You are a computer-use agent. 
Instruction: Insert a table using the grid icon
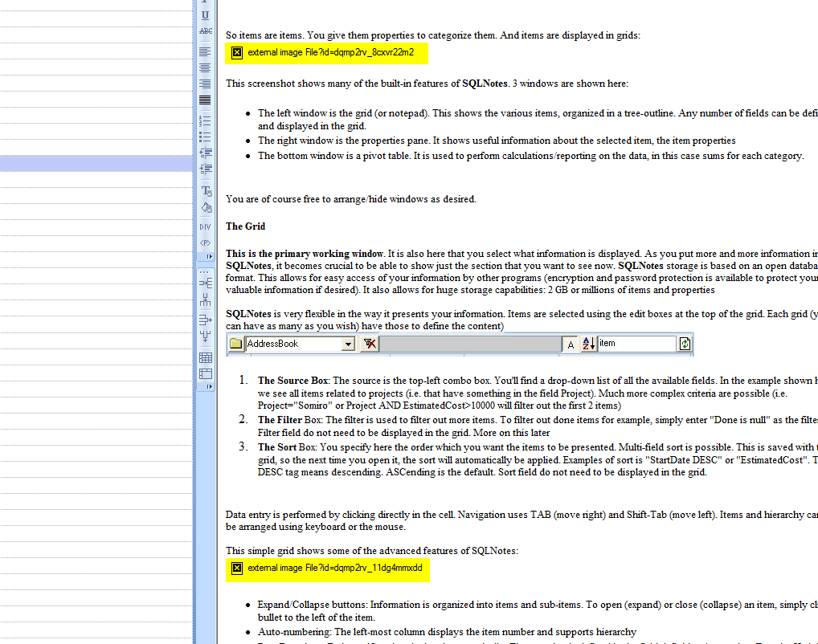point(206,357)
